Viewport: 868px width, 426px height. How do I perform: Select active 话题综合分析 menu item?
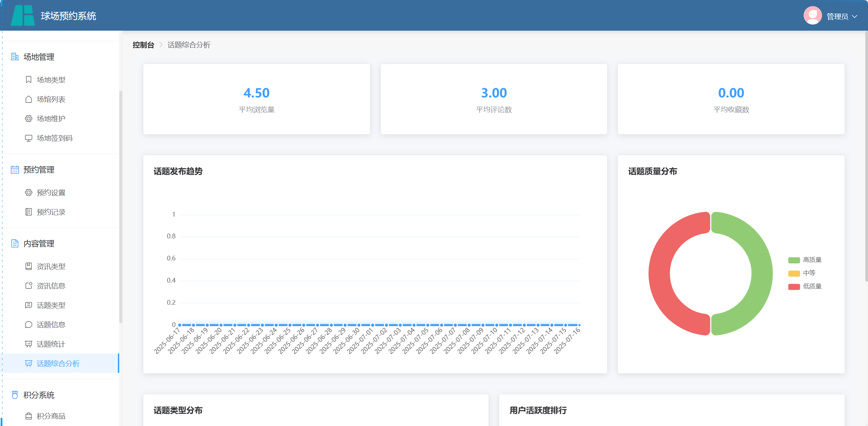[61, 363]
